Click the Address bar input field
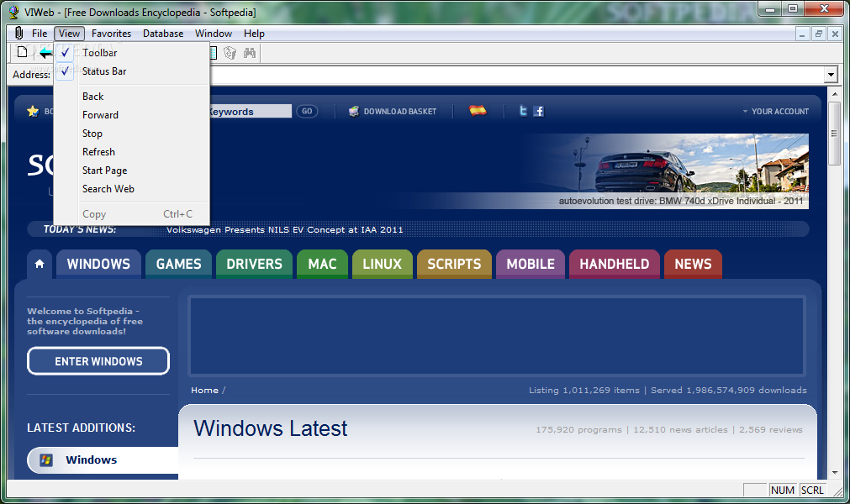 coord(516,74)
